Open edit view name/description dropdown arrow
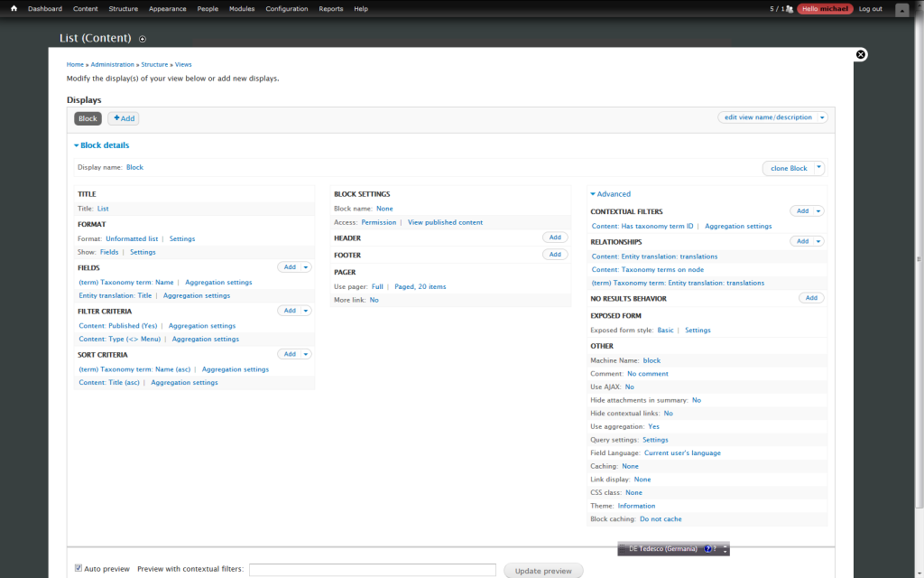Screen dimensions: 924x578 coord(822,117)
